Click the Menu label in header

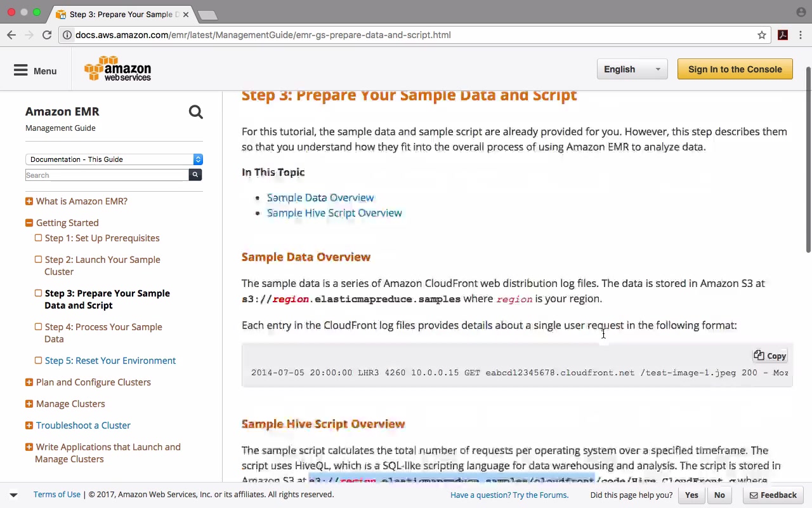[x=45, y=71]
